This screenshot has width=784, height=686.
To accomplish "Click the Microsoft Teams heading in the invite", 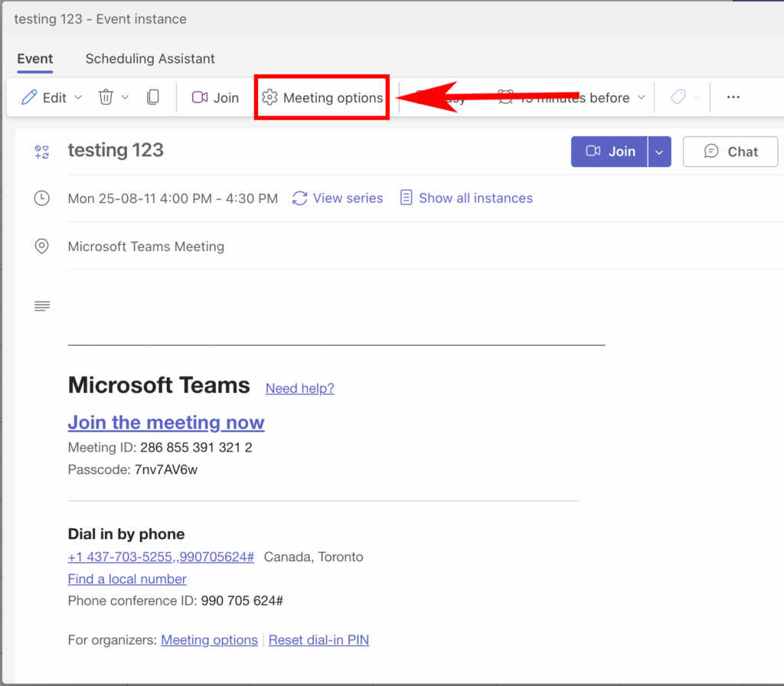I will pos(159,385).
